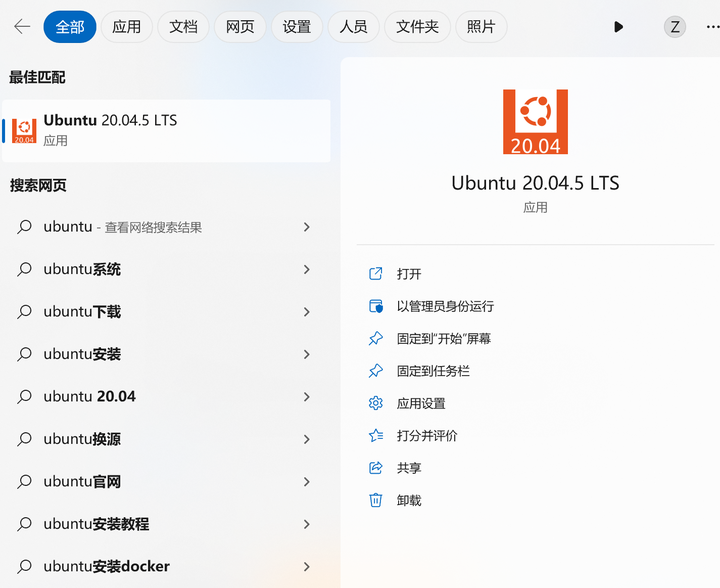Click search icon beside ubuntu官网
The width and height of the screenshot is (720, 588).
(x=24, y=482)
